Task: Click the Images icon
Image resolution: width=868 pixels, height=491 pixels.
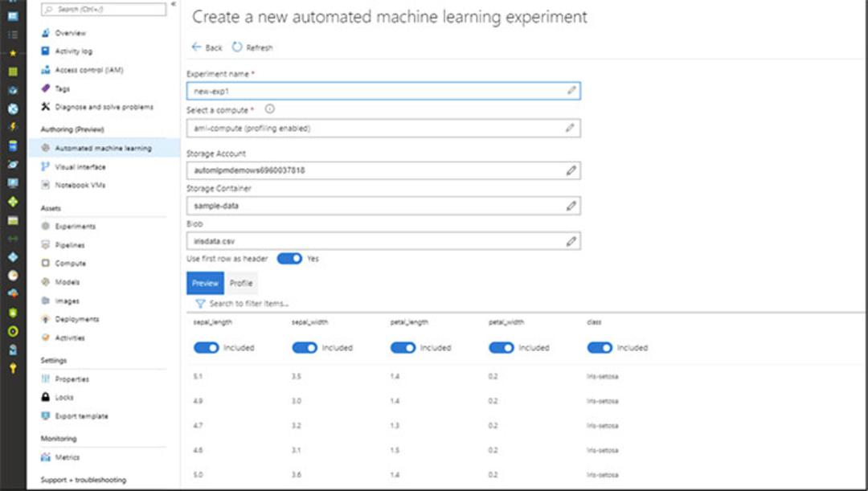Action: point(45,301)
